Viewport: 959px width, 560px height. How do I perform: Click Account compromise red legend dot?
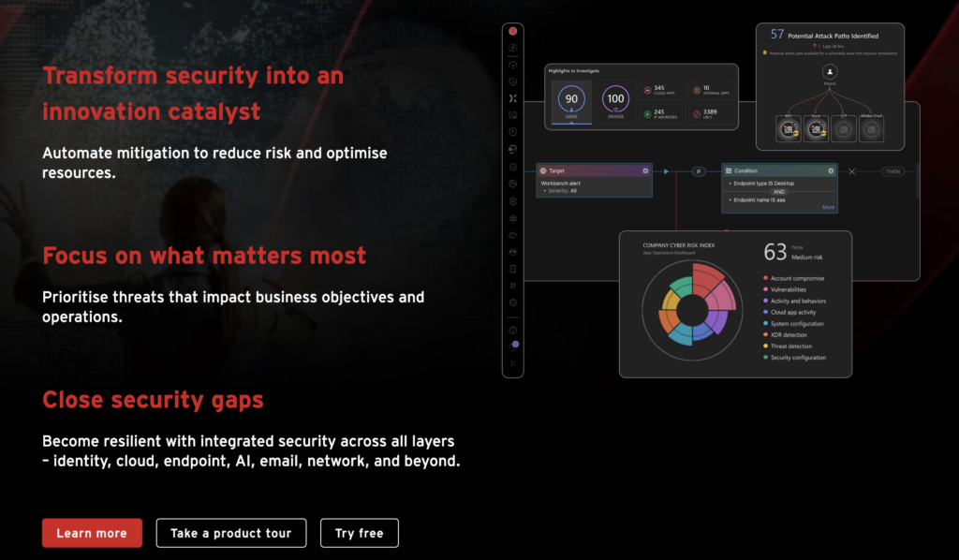765,278
